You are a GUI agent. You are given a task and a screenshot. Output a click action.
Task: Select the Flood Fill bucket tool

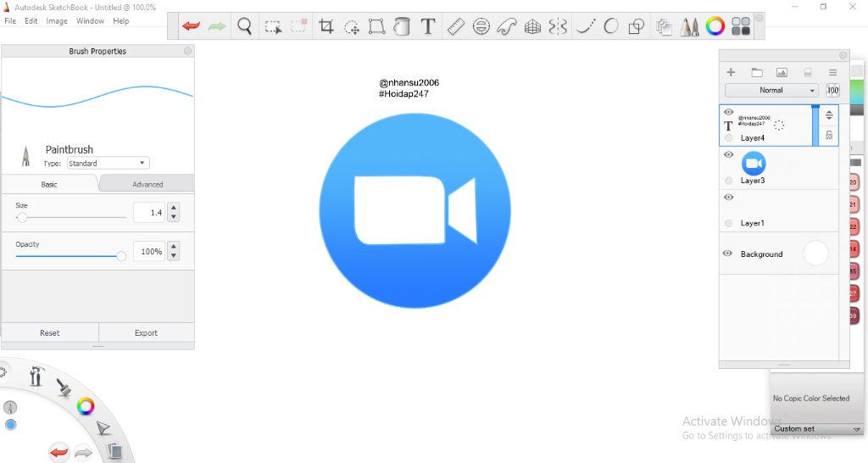[x=402, y=26]
